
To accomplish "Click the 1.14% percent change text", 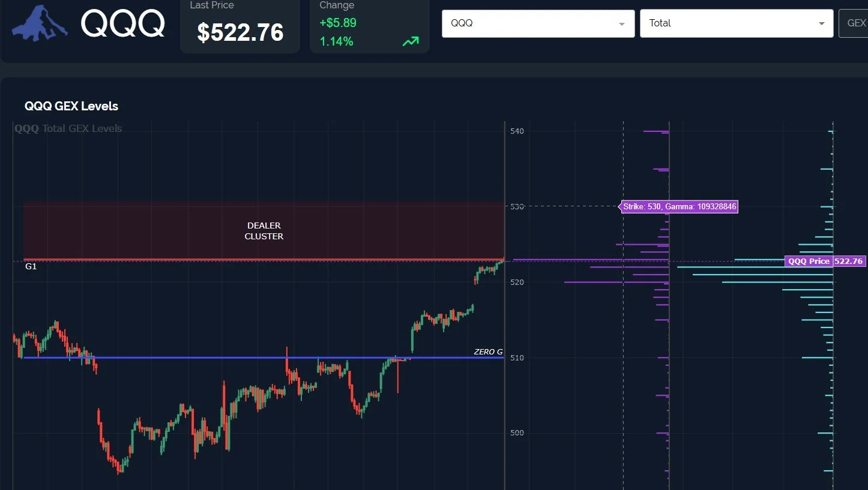I will click(x=336, y=41).
